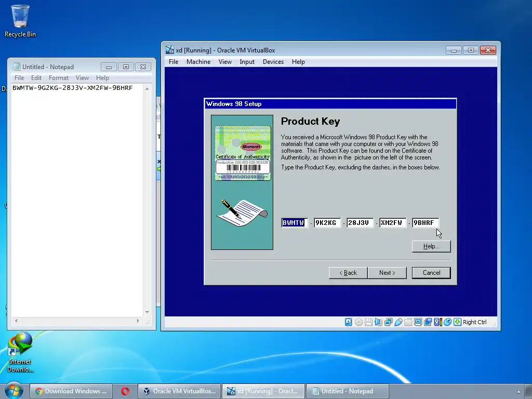Click Back in Windows 98 Setup

[348, 273]
